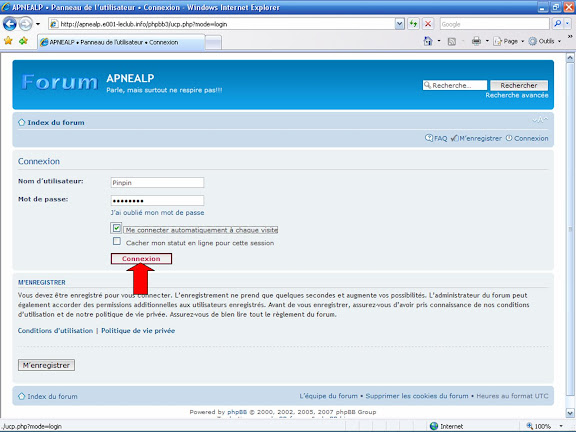The width and height of the screenshot is (576, 432).
Task: Click the browser Back arrow button
Action: [10, 24]
